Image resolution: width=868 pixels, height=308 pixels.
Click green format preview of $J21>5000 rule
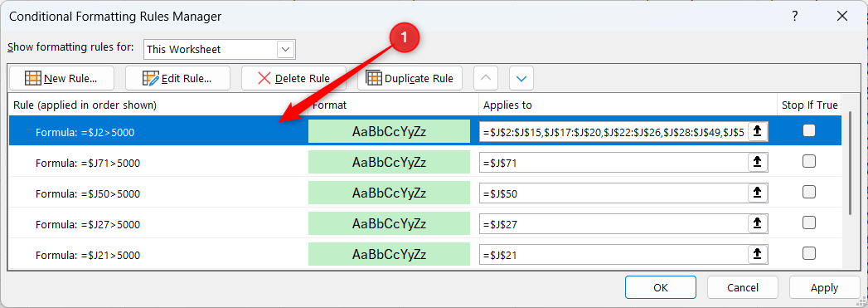389,254
